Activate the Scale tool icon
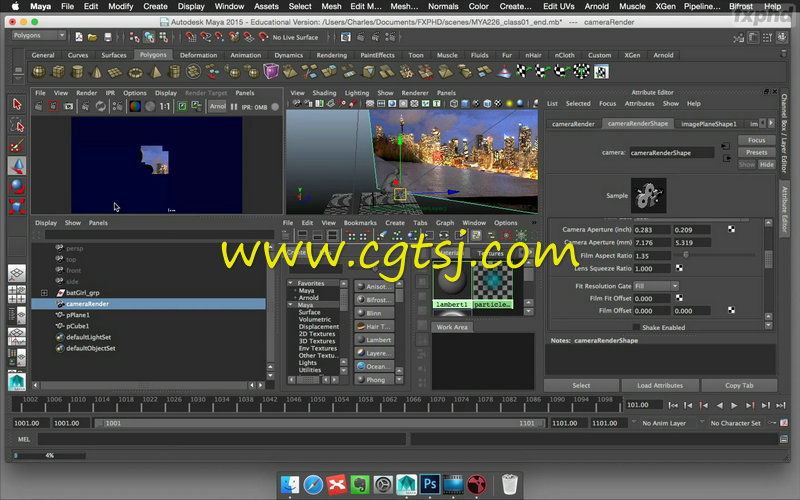 click(x=17, y=206)
